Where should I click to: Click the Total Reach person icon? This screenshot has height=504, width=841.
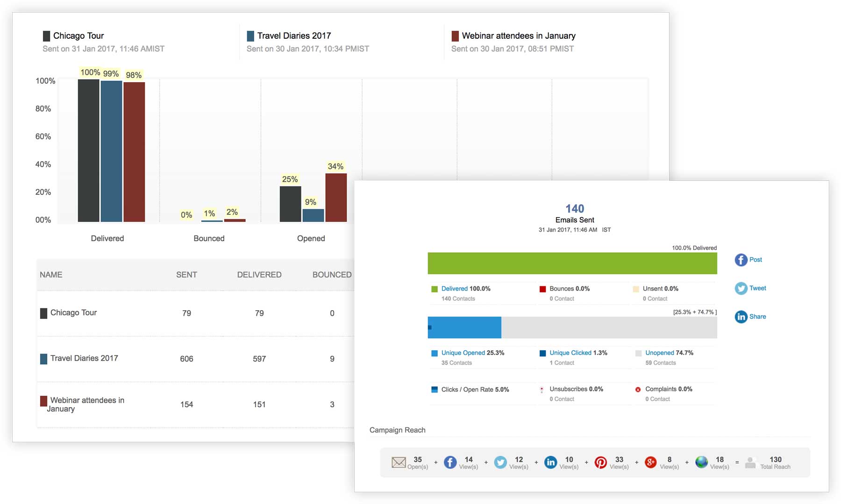pyautogui.click(x=750, y=462)
